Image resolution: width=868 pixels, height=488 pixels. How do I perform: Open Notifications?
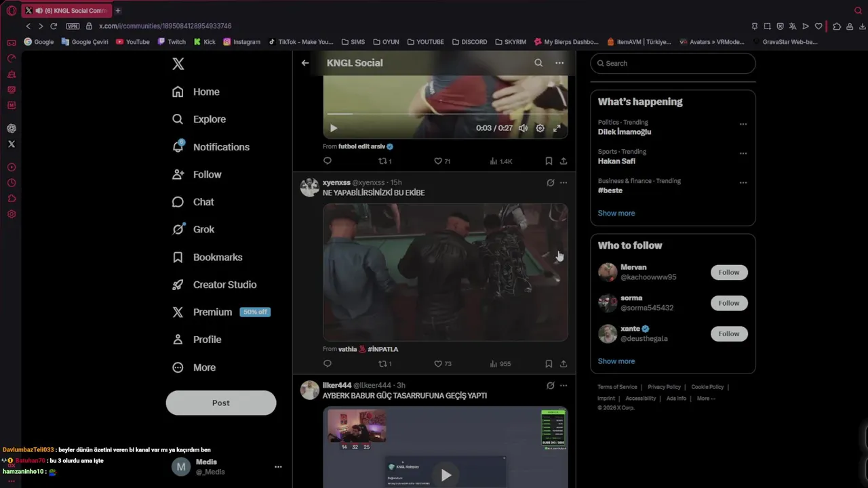[x=211, y=147]
